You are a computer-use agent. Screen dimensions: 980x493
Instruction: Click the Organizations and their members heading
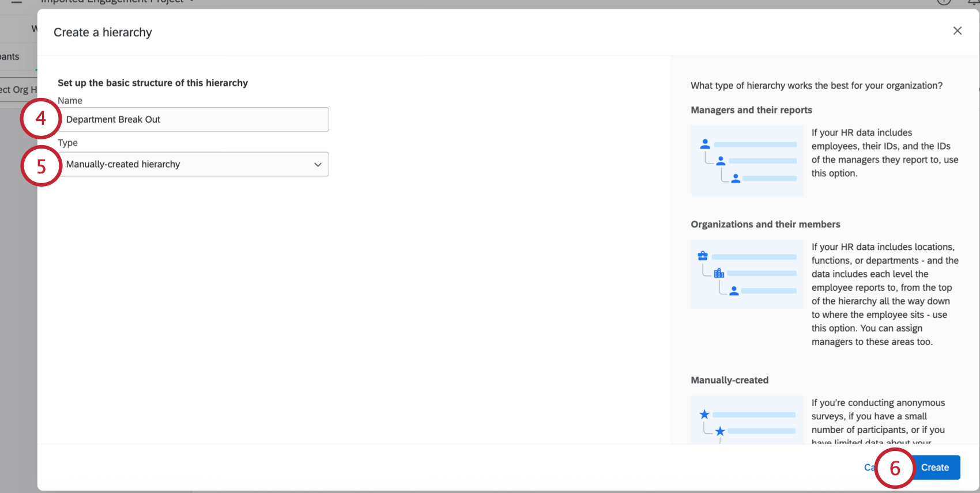[765, 225]
